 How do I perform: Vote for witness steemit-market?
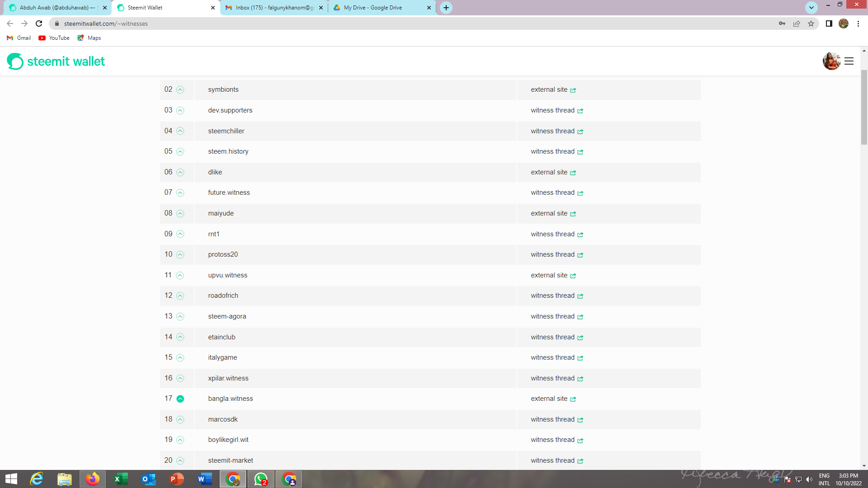click(x=180, y=461)
